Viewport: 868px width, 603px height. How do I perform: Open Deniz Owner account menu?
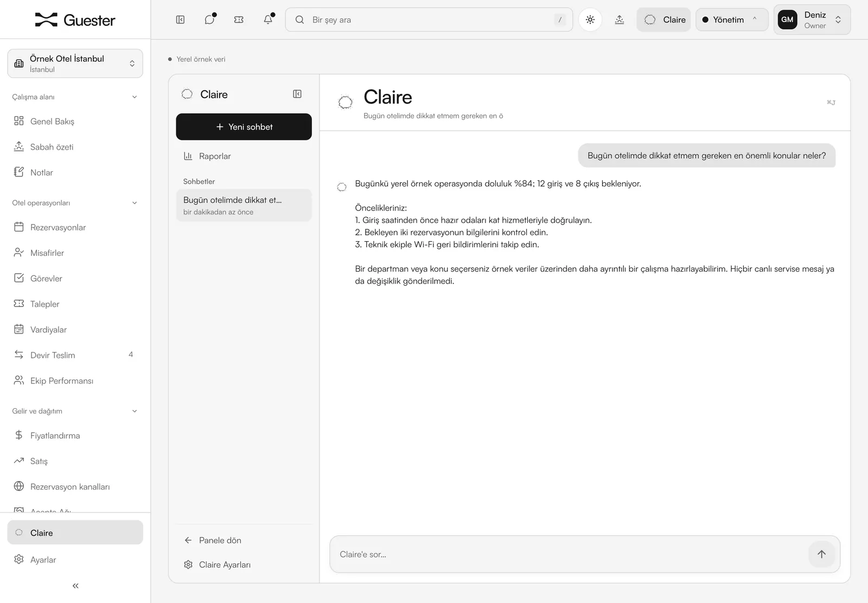(812, 20)
